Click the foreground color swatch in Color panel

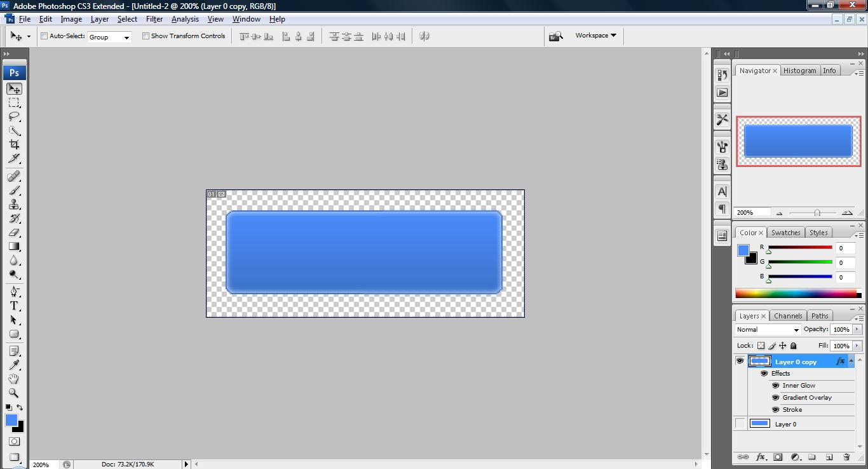(743, 250)
